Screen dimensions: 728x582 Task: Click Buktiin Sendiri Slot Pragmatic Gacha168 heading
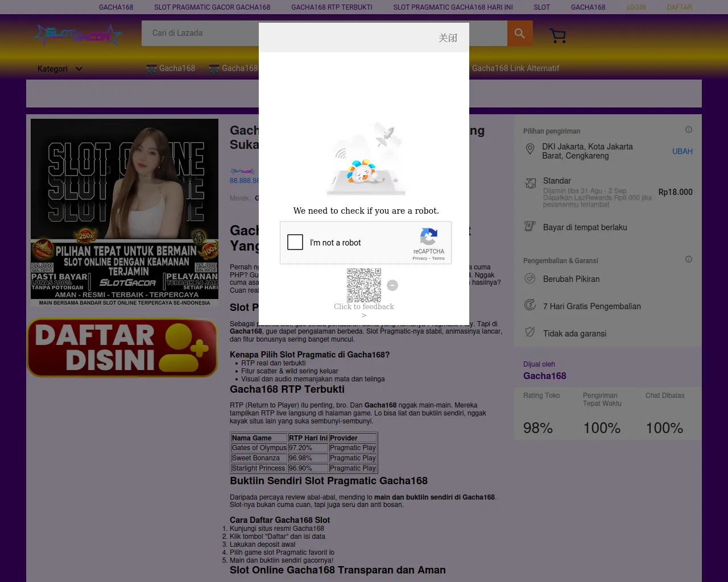[x=329, y=481]
